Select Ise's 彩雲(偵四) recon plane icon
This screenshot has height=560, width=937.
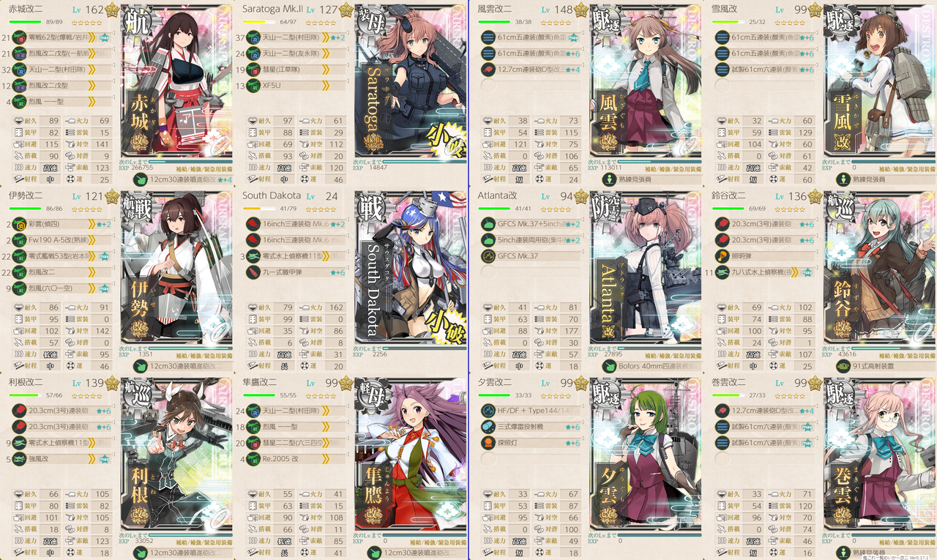[x=19, y=224]
